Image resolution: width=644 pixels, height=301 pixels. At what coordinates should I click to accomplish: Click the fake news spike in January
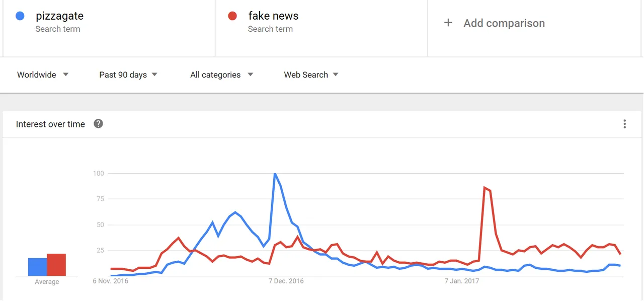(485, 188)
